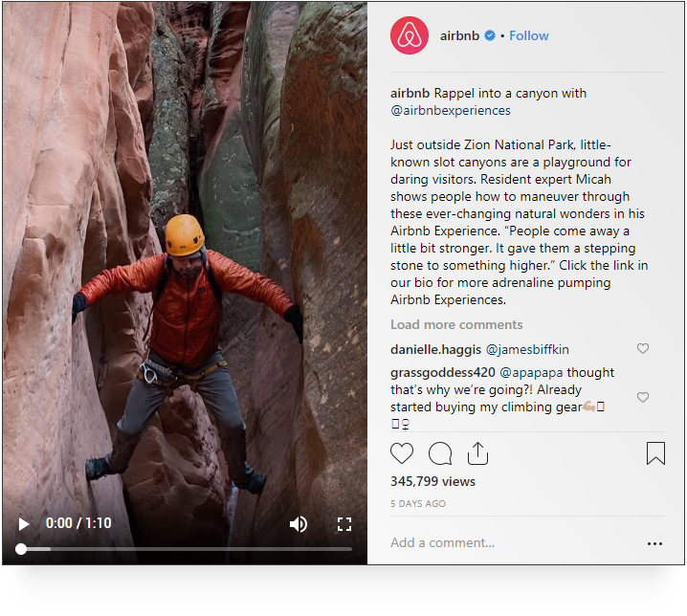687x616 pixels.
Task: Open grassgoddess420 commenter profile
Action: coord(442,372)
